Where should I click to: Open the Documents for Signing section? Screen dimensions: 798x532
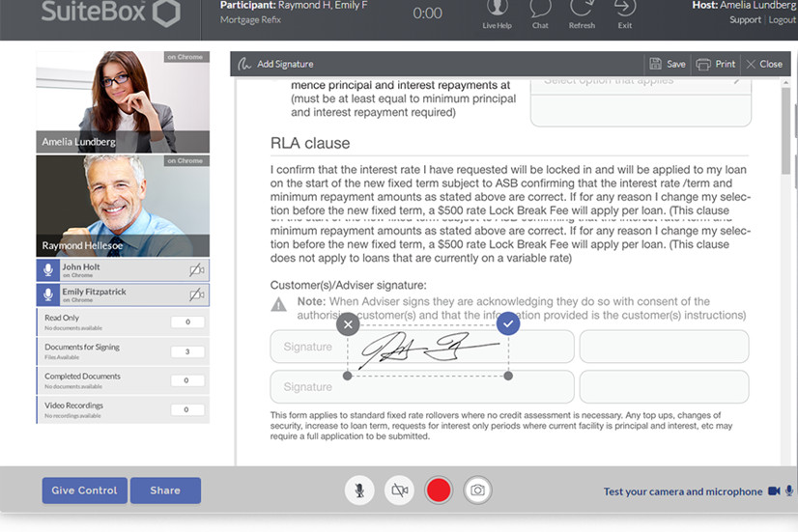coord(123,351)
